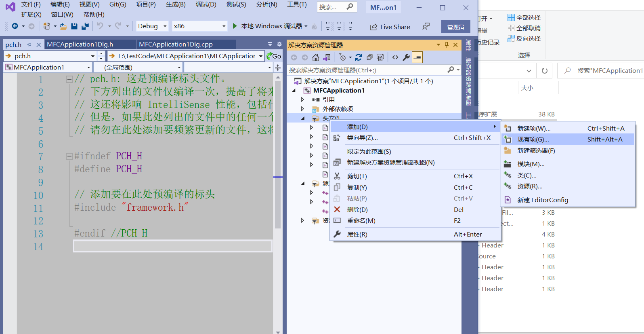Click the new project icon in toolbar
The image size is (644, 334).
tap(46, 26)
